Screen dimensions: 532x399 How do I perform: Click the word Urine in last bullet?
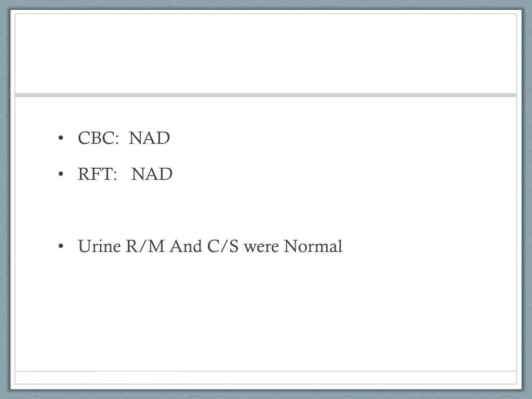click(99, 246)
